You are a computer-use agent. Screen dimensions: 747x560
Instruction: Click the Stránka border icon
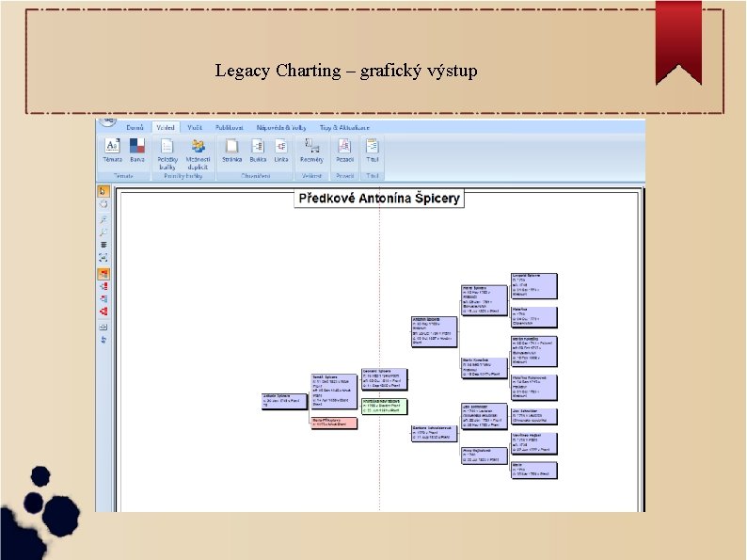(x=232, y=151)
